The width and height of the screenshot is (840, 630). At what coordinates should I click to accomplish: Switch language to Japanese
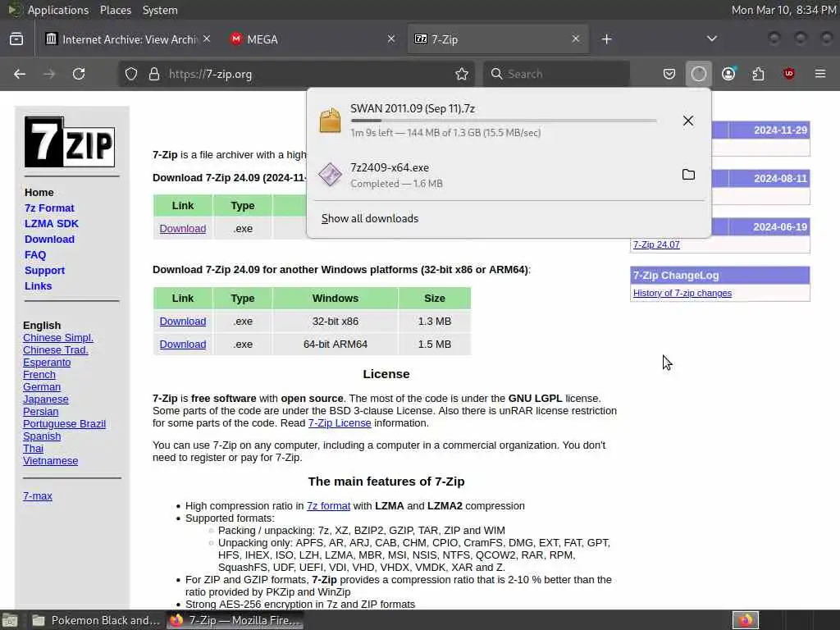coord(46,399)
